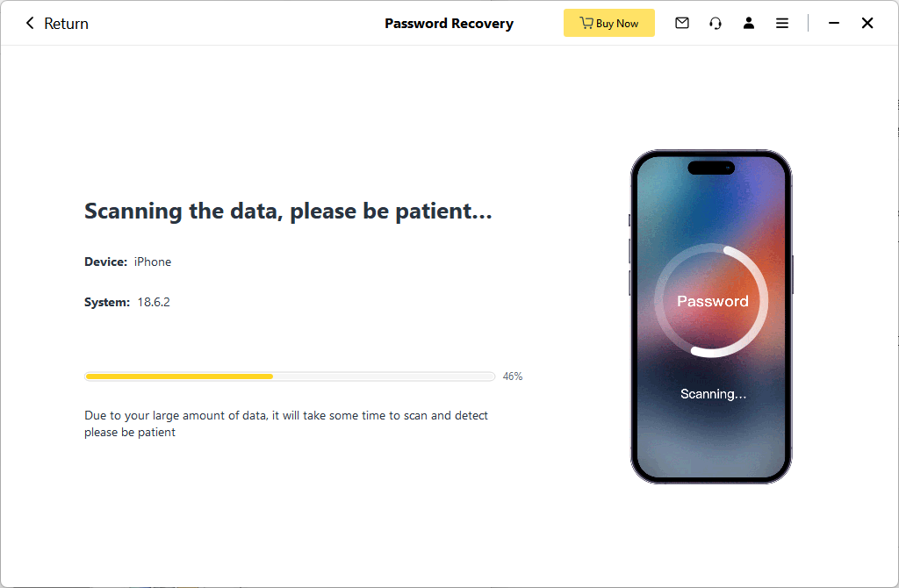Viewport: 899px width, 588px height.
Task: Click the phone's dynamic island notch
Action: 711,168
